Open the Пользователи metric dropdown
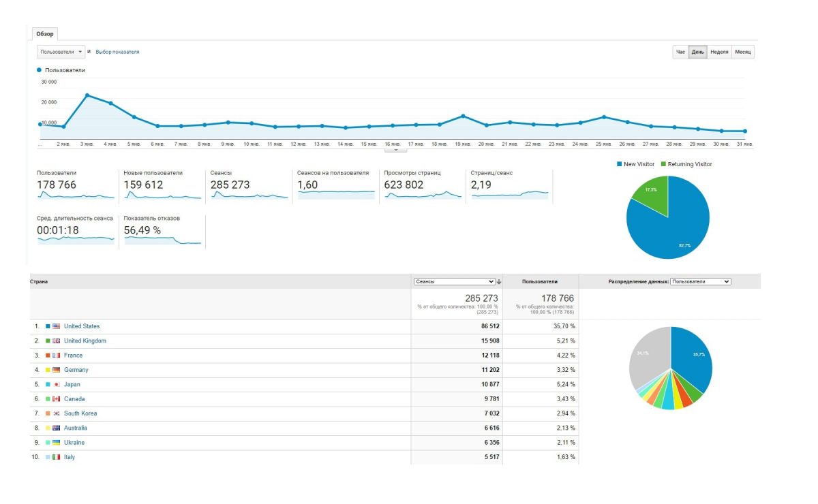The image size is (818, 504). click(61, 52)
